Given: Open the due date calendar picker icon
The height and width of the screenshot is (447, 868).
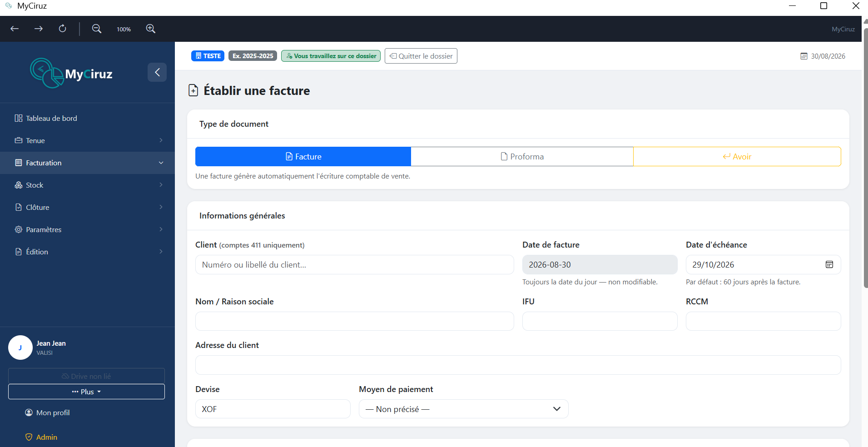Looking at the screenshot, I should tap(829, 264).
